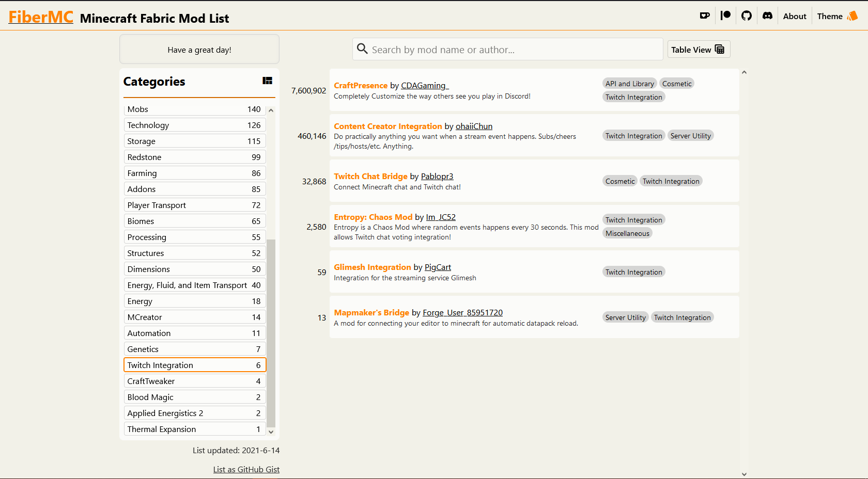Select the Processing category

(x=195, y=237)
